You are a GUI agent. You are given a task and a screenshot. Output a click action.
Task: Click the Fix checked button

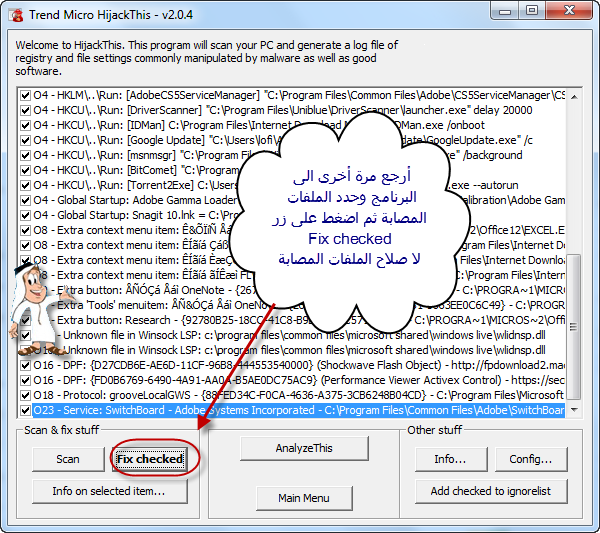pos(150,459)
